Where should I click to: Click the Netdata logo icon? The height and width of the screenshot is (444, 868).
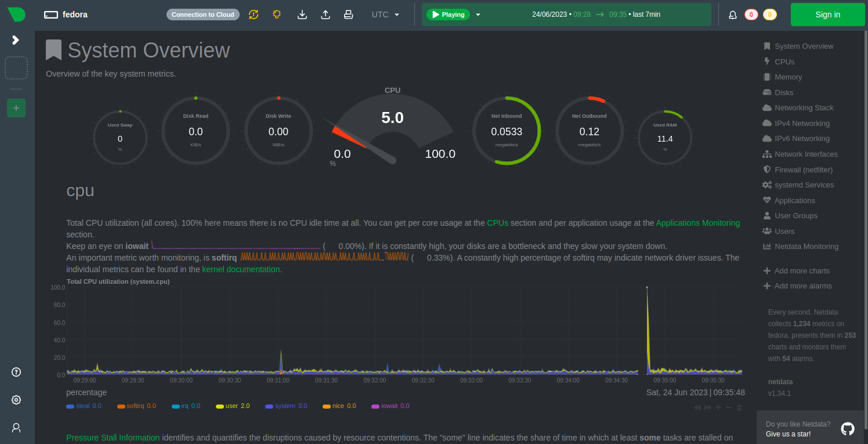point(16,15)
